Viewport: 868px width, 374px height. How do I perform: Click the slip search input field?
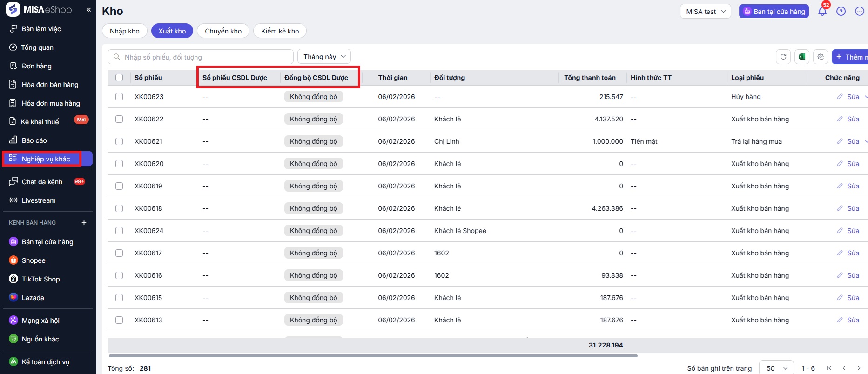coord(201,57)
